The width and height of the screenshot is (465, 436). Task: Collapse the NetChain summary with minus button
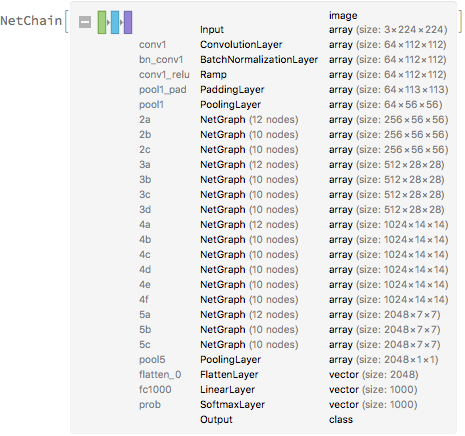click(x=85, y=22)
